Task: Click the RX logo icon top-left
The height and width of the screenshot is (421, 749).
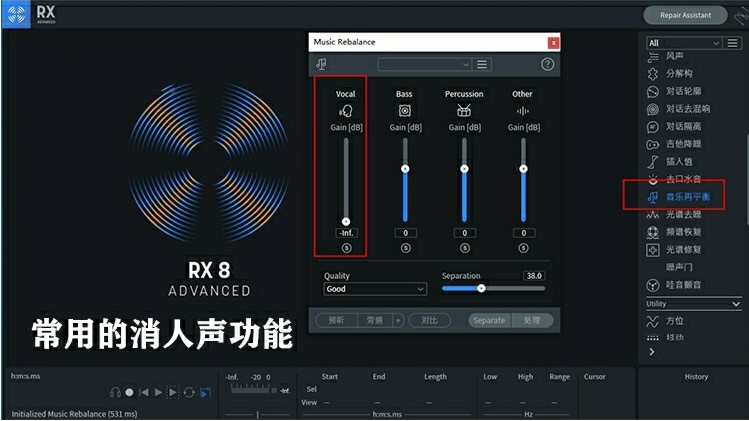Action: (x=16, y=14)
